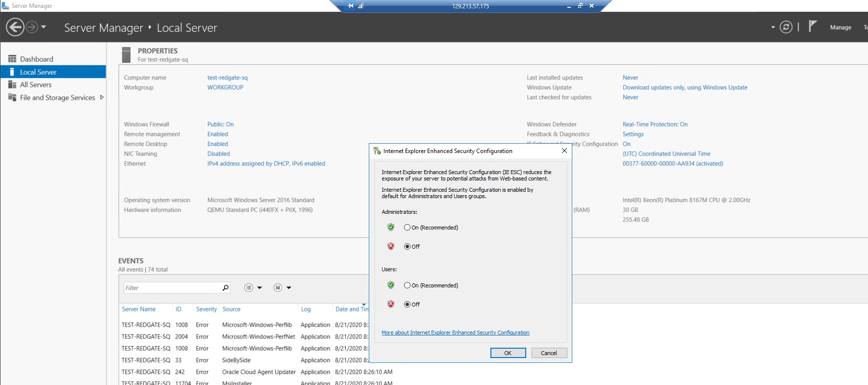This screenshot has width=868, height=385.
Task: Click the save query icon in Events
Action: (x=278, y=288)
